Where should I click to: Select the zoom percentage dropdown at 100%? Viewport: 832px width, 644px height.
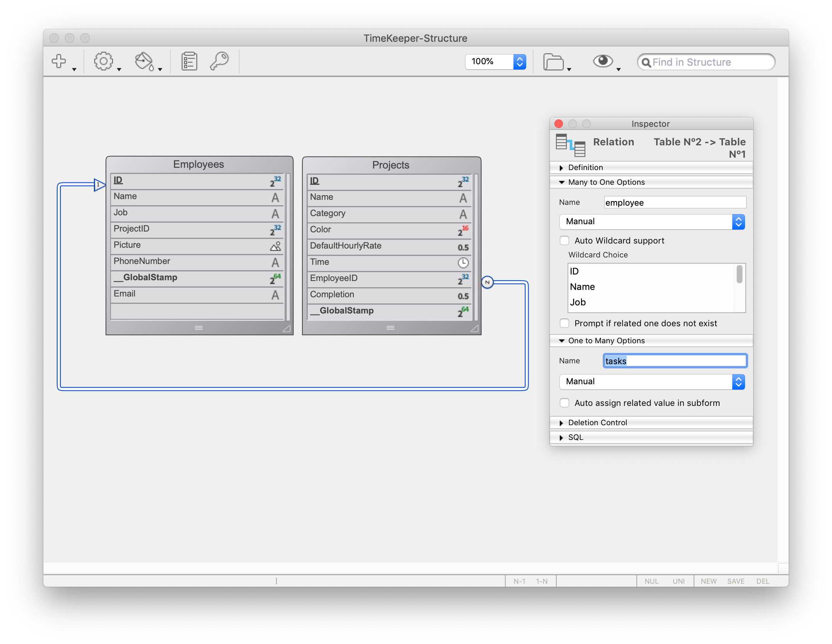[496, 61]
